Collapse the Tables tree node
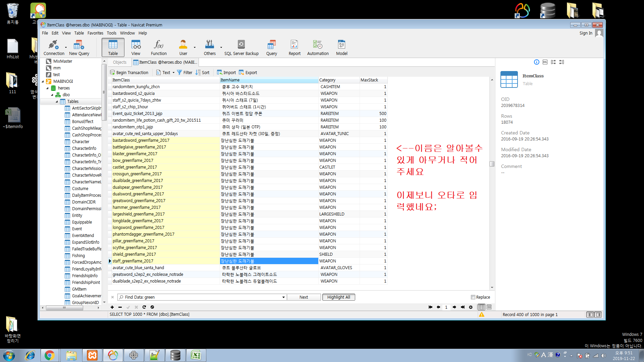Screen dimensions: 644x362 click(57, 102)
